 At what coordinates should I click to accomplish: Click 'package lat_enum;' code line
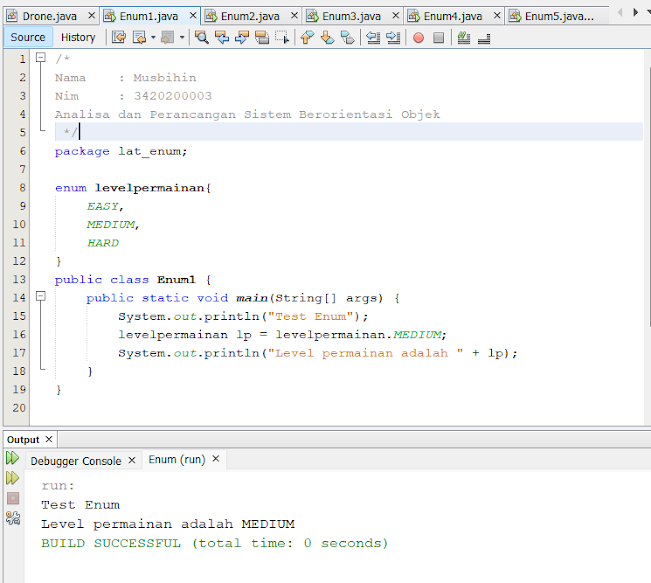(121, 152)
